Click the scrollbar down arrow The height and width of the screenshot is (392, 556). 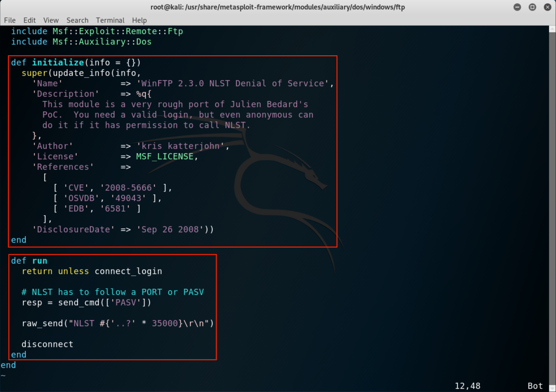553,388
